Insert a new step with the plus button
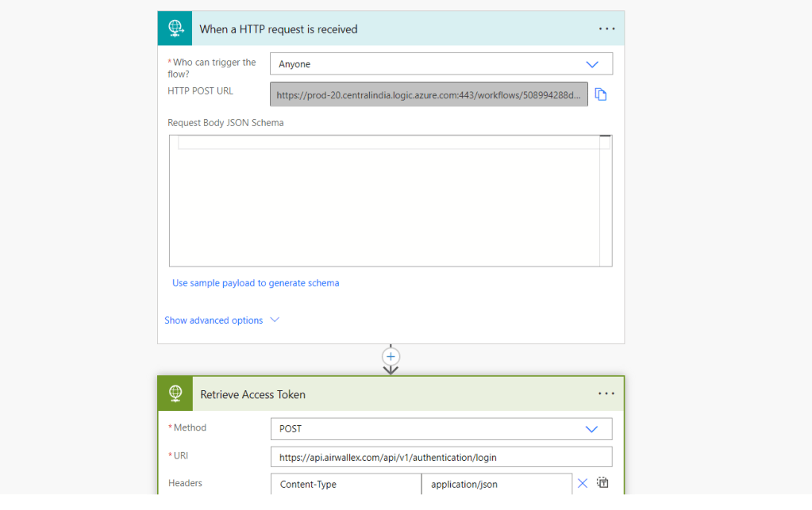Viewport: 812px width, 510px height. pyautogui.click(x=391, y=356)
